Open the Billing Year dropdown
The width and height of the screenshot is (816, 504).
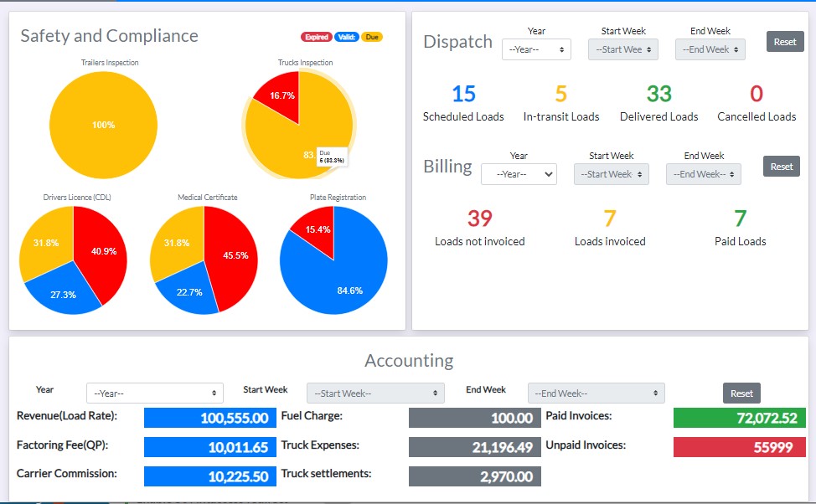pyautogui.click(x=519, y=174)
